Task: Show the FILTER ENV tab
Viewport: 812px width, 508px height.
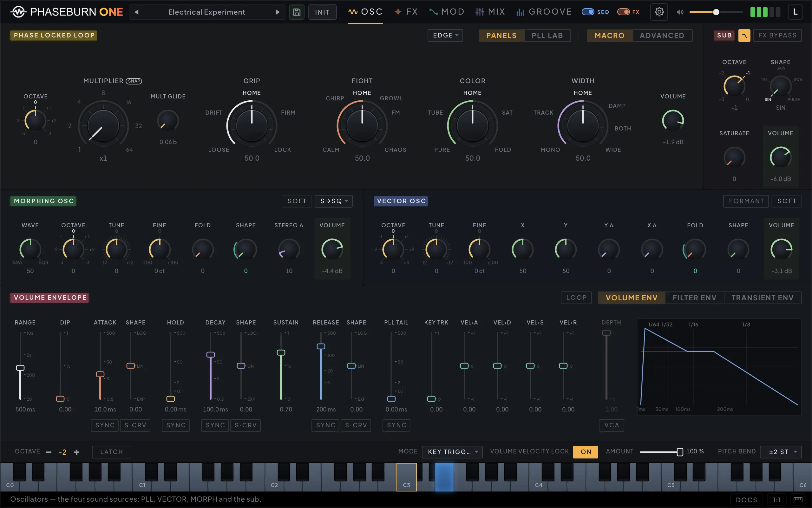Action: pyautogui.click(x=694, y=298)
